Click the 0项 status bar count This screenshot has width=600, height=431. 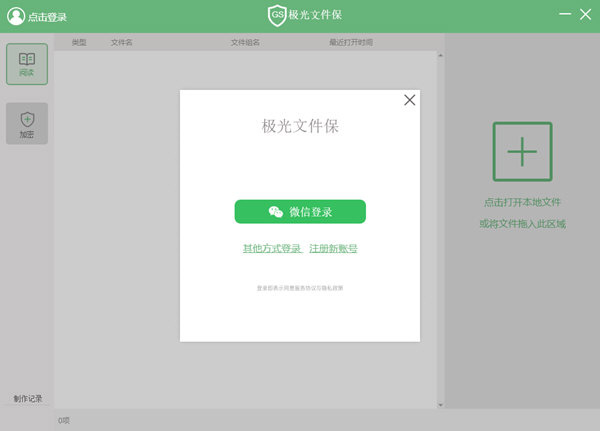64,420
